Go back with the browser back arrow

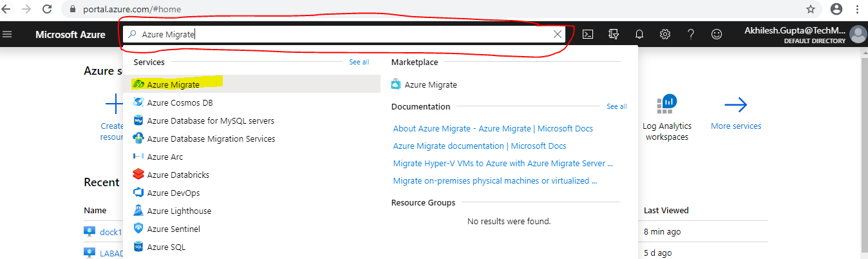[6, 9]
